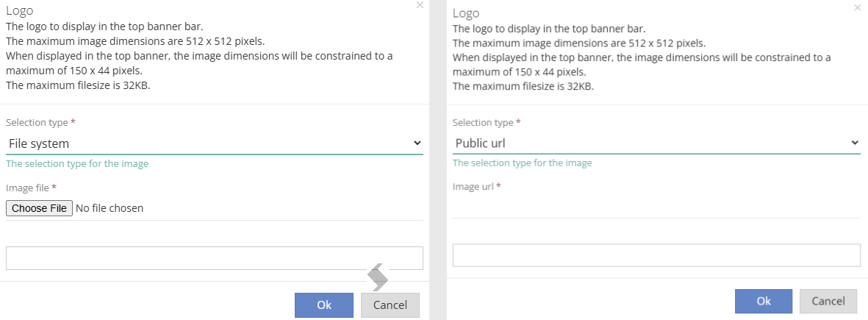This screenshot has width=868, height=320.
Task: Close the File system Logo dialog
Action: coord(420,5)
